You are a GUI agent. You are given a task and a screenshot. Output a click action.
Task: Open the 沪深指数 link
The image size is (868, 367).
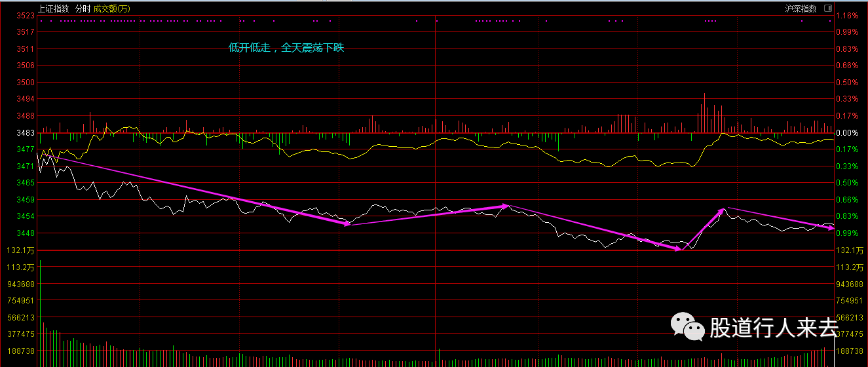[x=801, y=9]
